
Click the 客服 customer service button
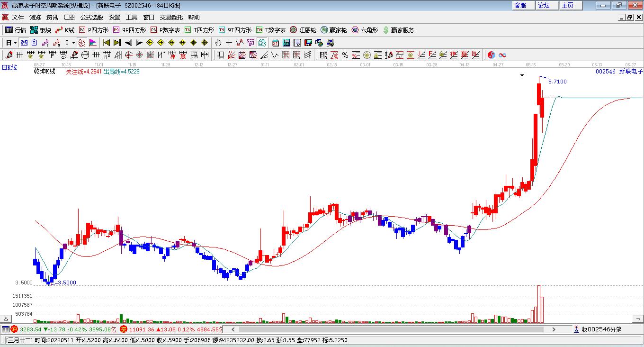point(523,5)
